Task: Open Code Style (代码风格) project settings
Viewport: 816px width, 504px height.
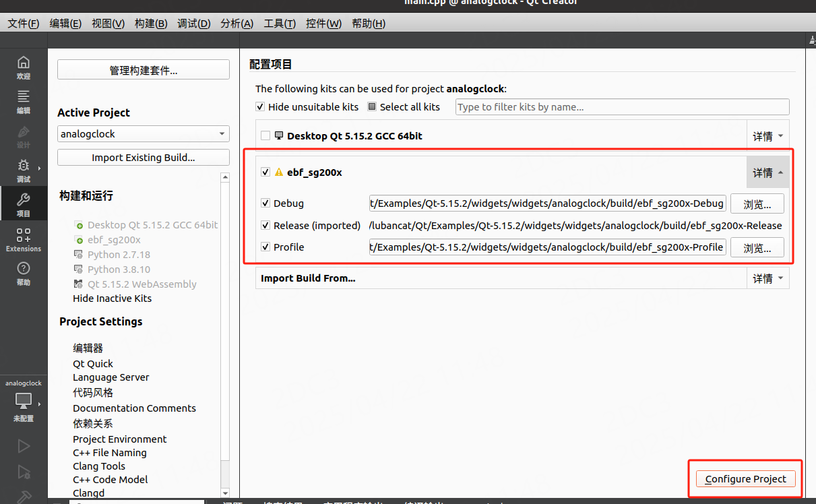Action: (x=93, y=393)
